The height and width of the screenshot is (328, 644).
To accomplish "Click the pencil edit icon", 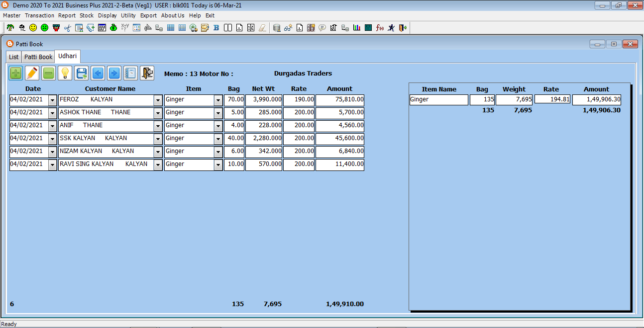I will 32,74.
